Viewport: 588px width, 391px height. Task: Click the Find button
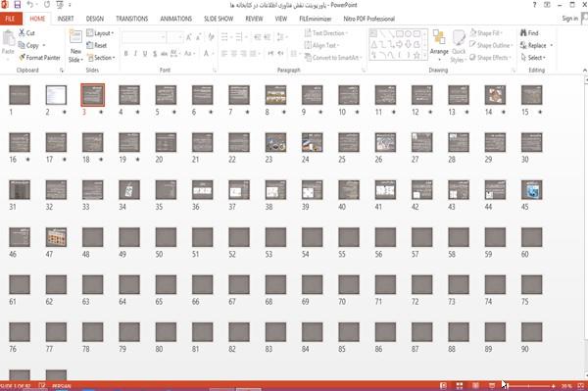[529, 33]
